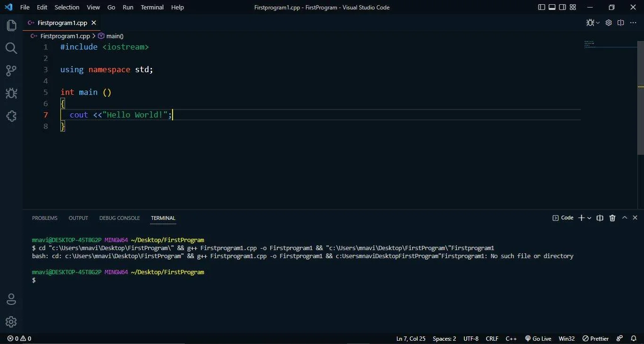Open debug run options dropdown arrow
Image resolution: width=644 pixels, height=344 pixels.
(x=598, y=23)
